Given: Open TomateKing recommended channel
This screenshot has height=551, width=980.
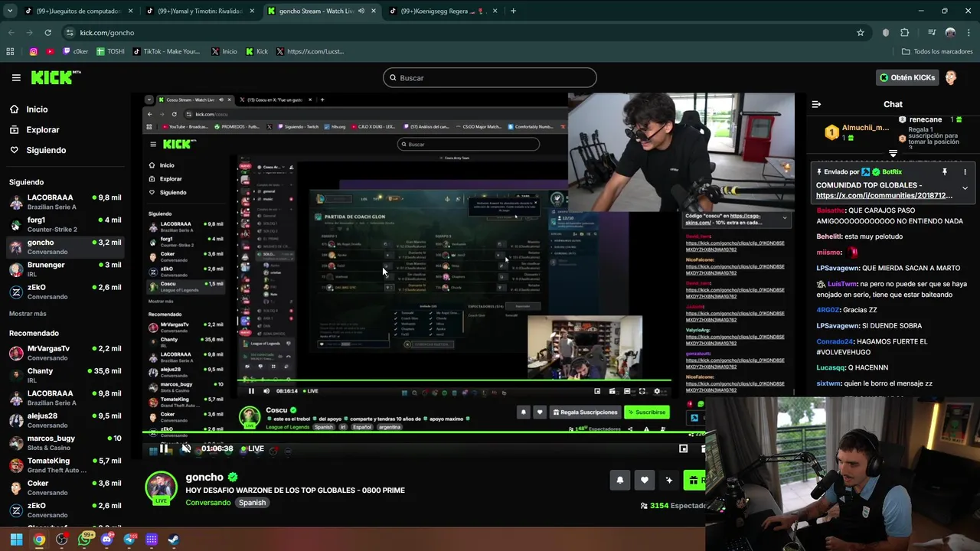Looking at the screenshot, I should click(x=65, y=465).
